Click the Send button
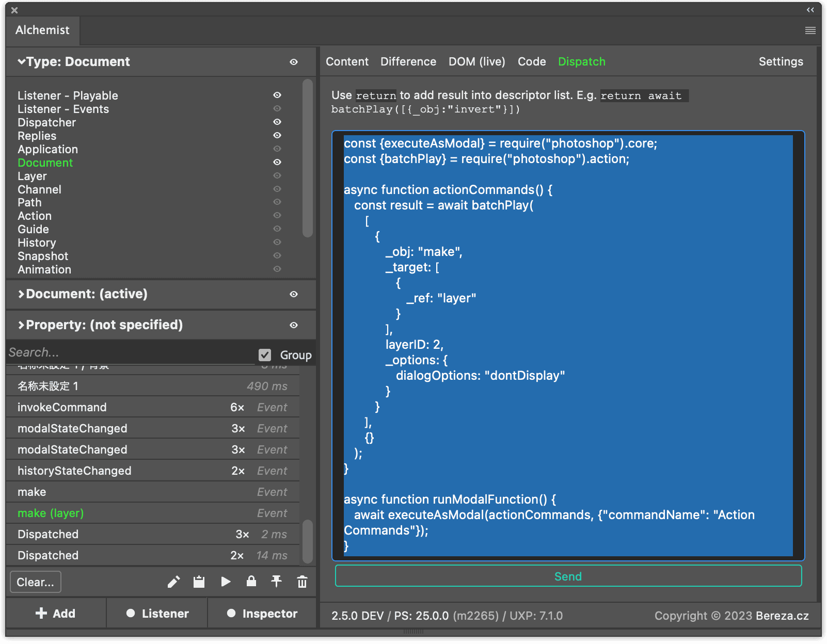827x644 pixels. (568, 576)
